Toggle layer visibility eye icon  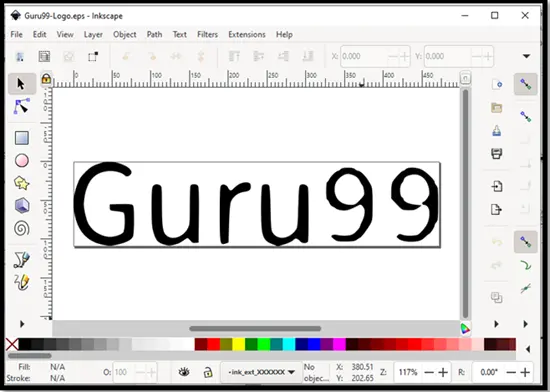[x=184, y=372]
